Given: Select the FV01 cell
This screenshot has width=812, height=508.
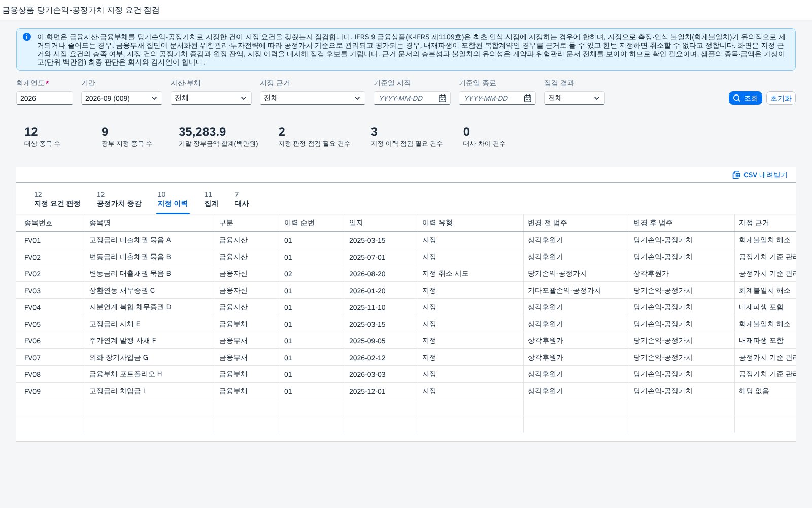Looking at the screenshot, I should (x=51, y=240).
